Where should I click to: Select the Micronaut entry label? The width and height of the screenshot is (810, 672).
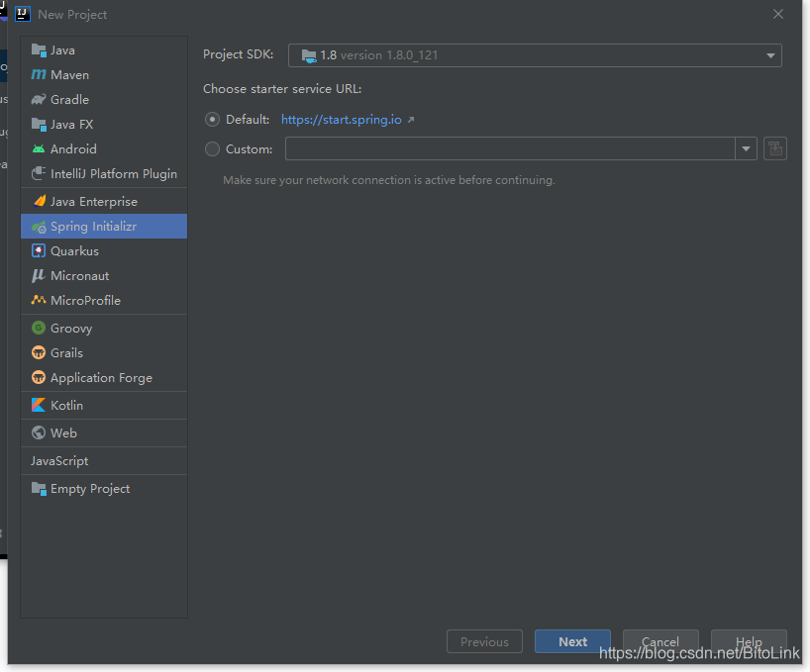79,275
